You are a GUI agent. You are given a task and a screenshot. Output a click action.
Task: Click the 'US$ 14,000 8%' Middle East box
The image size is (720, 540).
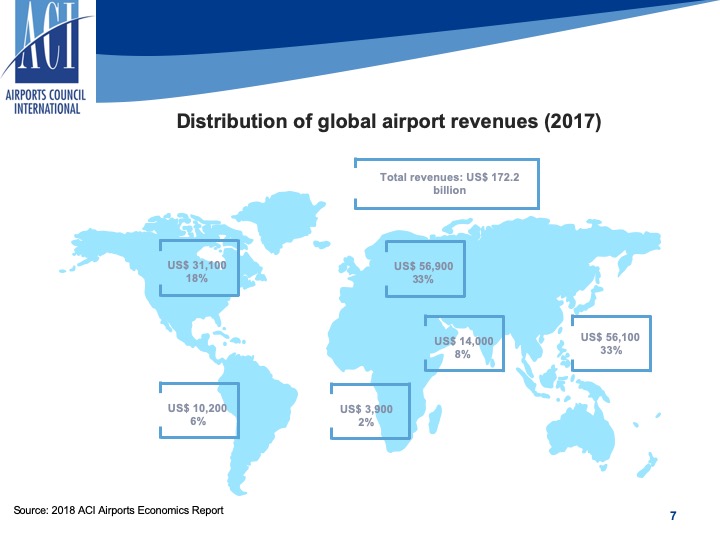click(464, 343)
